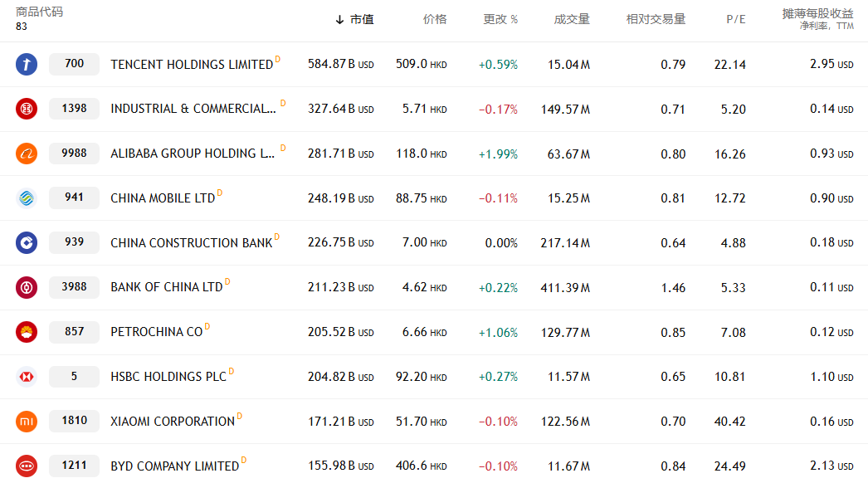Click the HSBC hexagon logo
Screen dimensions: 868x483
click(x=26, y=377)
